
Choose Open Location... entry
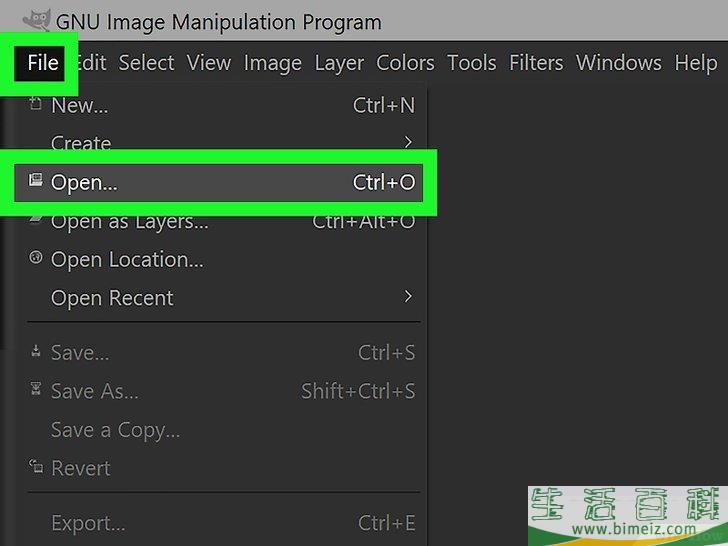pos(223,260)
